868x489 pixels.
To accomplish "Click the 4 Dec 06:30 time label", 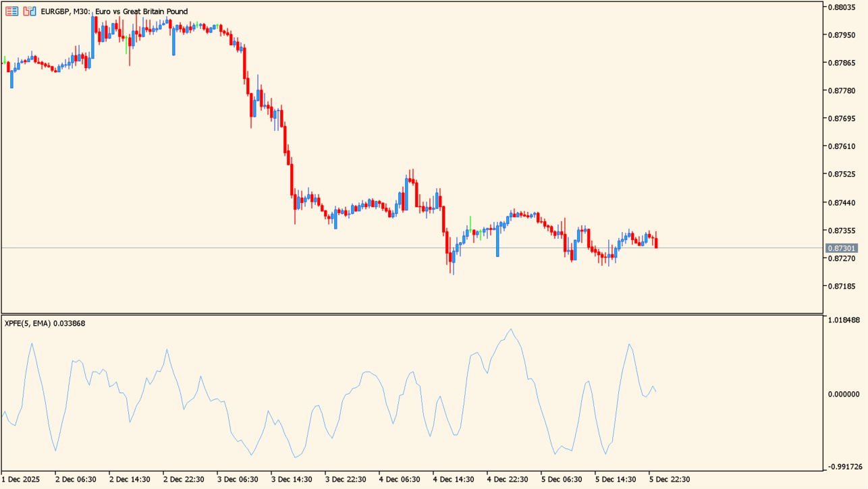I will [400, 480].
